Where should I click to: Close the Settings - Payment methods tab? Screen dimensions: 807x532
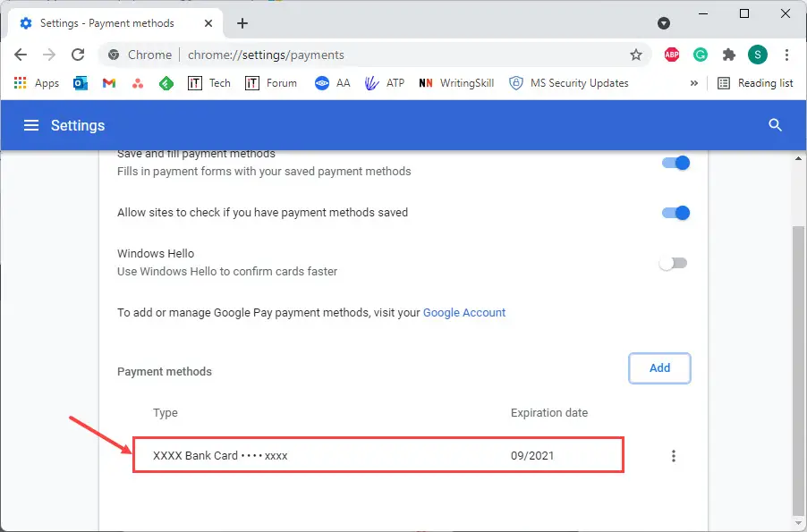click(208, 23)
